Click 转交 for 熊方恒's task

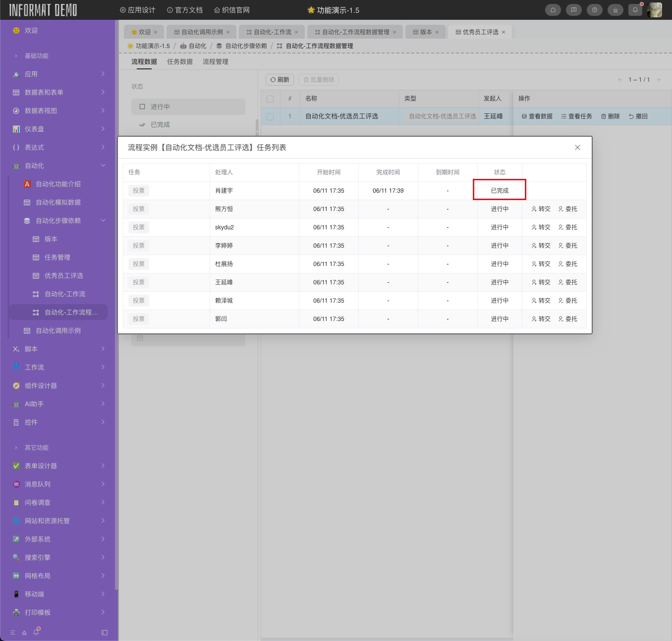pyautogui.click(x=541, y=209)
